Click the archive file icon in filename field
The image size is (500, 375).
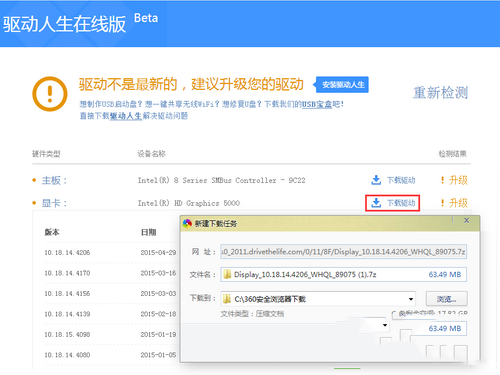pos(227,274)
